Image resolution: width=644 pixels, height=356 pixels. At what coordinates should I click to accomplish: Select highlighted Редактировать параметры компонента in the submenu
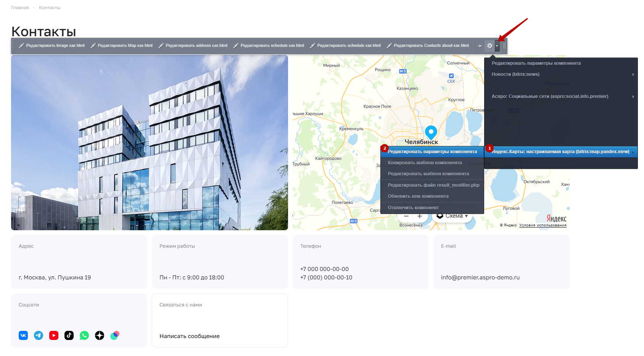point(432,152)
